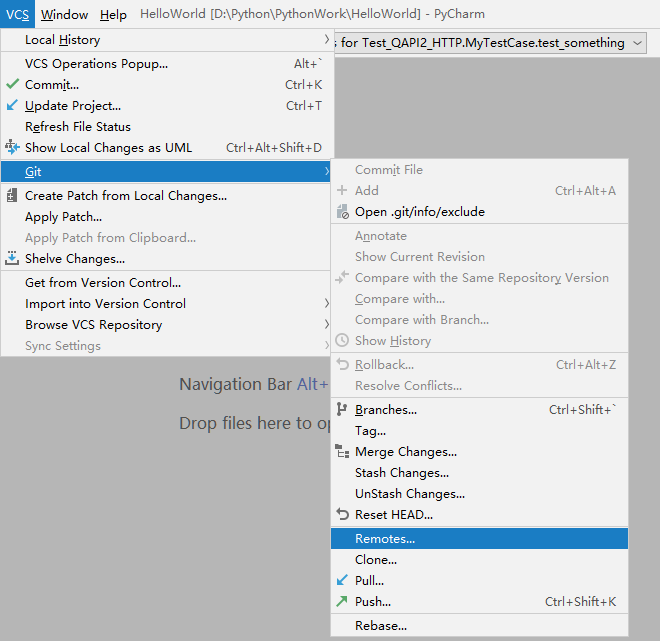This screenshot has height=641, width=660.
Task: Choose Compare with the Same Repository Version
Action: pos(479,278)
